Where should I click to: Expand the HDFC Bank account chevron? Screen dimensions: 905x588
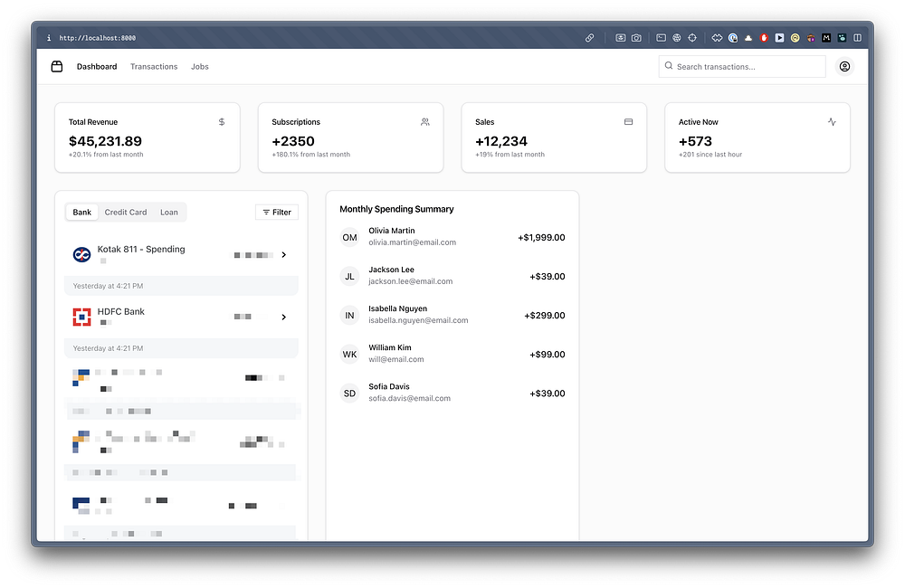click(x=284, y=317)
